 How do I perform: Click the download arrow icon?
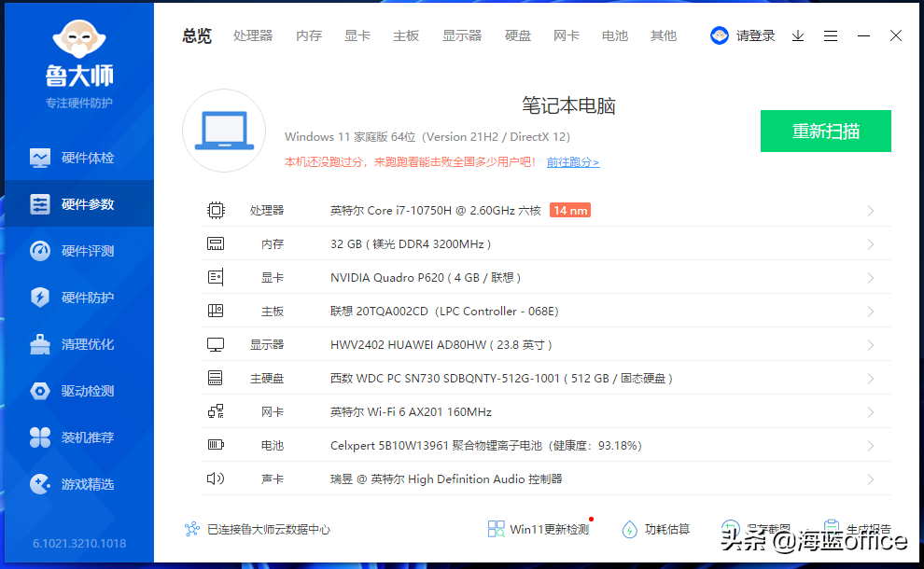(798, 36)
